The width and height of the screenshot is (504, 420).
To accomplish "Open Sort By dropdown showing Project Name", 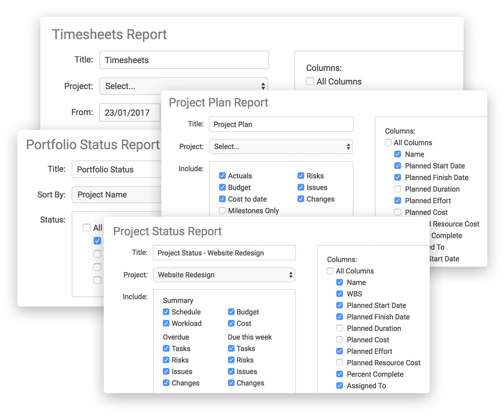I will pos(116,195).
